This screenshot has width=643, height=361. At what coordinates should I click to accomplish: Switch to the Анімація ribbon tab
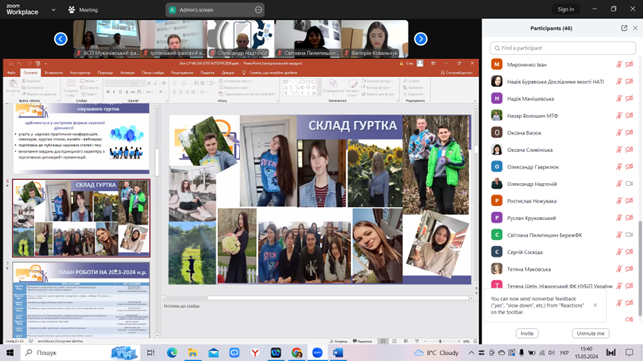pyautogui.click(x=128, y=73)
